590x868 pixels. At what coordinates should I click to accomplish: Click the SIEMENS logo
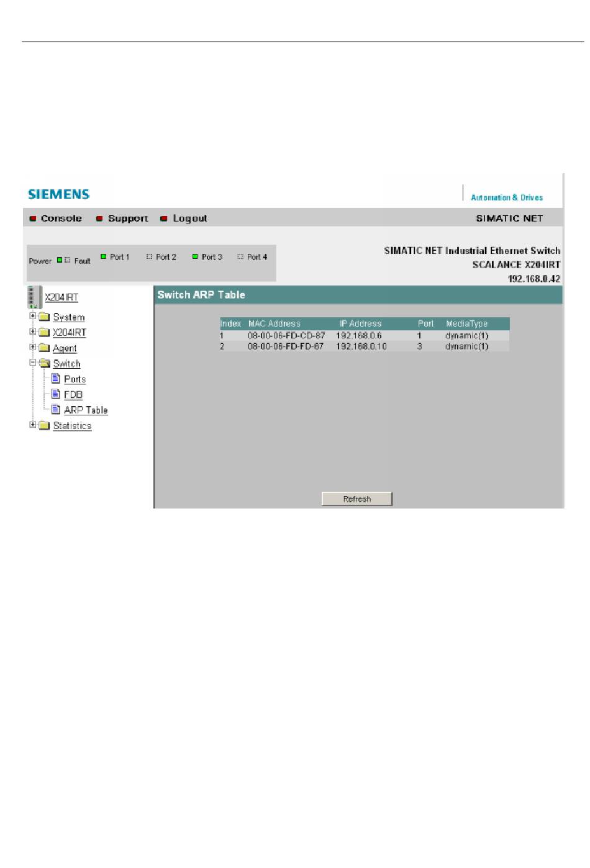click(58, 194)
